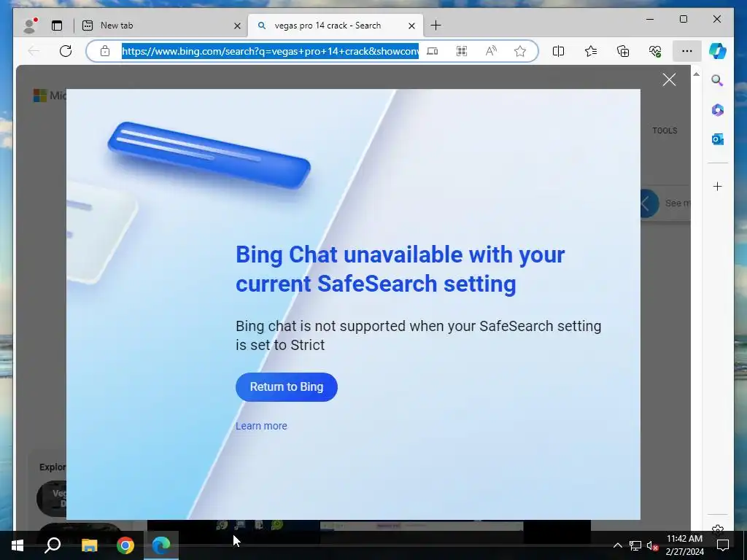Screen dimensions: 747x560
Task: Close the New tab tab
Action: [237, 26]
